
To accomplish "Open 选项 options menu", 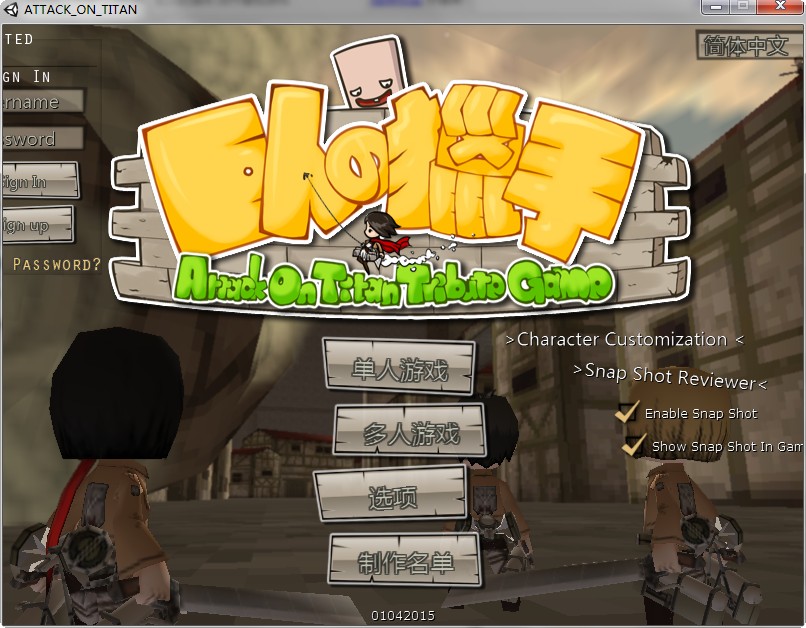I will (x=392, y=497).
